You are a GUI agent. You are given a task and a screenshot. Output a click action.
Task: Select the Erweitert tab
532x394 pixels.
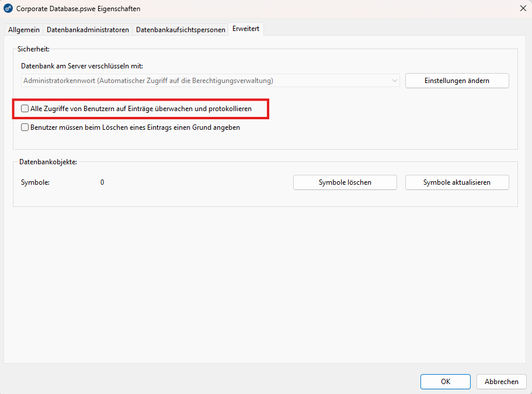pyautogui.click(x=246, y=29)
